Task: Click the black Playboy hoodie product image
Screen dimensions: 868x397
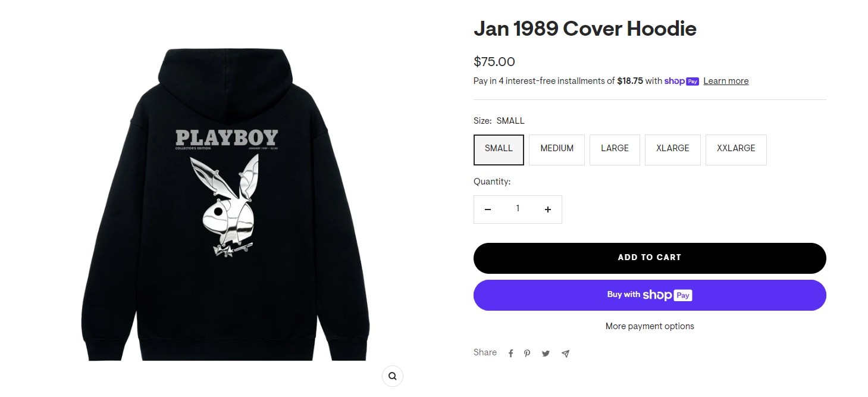Action: pos(225,204)
